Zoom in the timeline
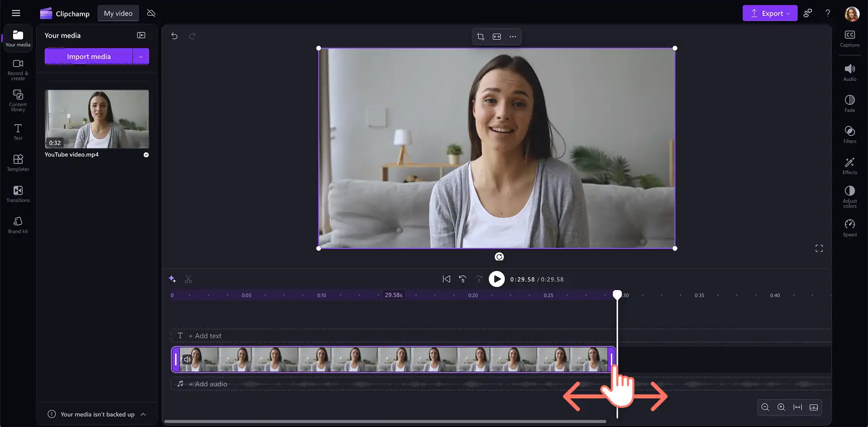Screen dimensions: 868x427 click(781, 407)
